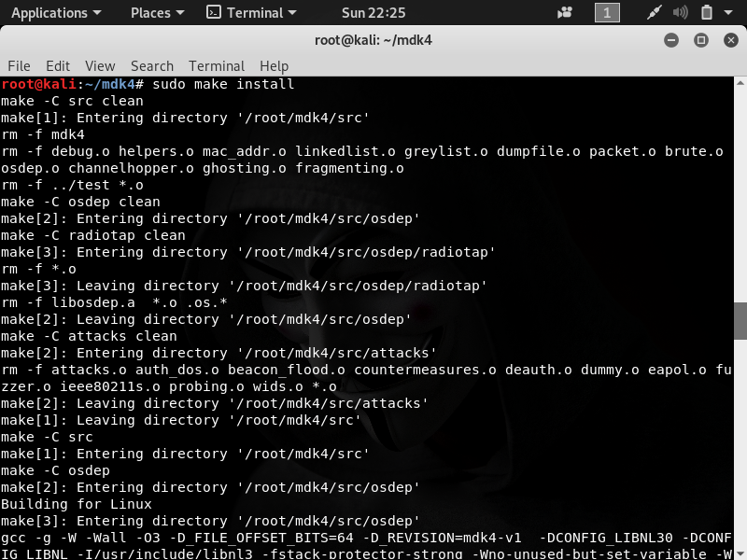This screenshot has height=560, width=747.
Task: Click the 'Building for Linux' line
Action: [x=77, y=504]
